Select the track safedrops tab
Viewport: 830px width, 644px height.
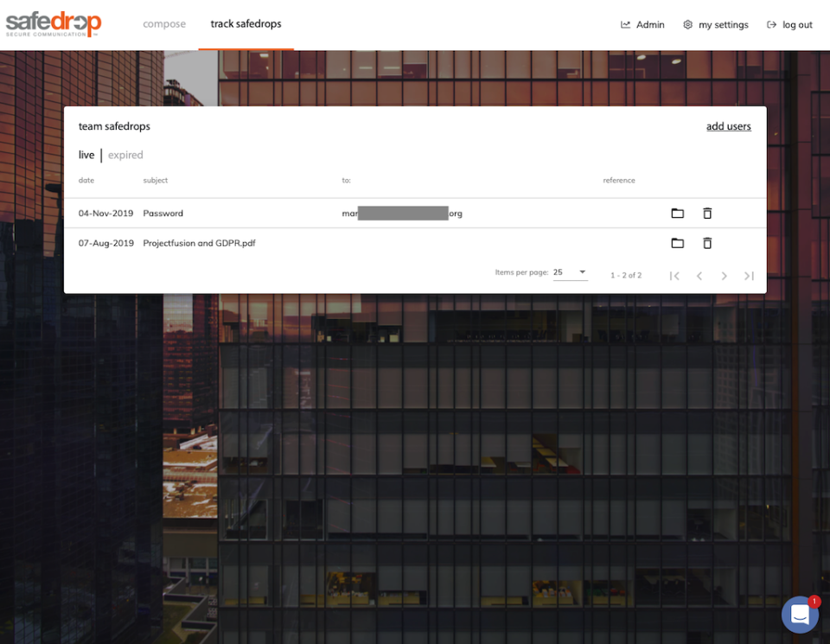click(x=246, y=24)
